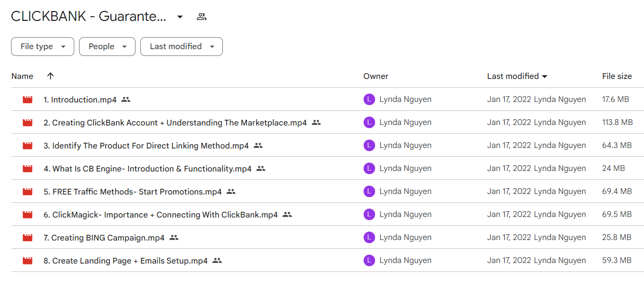Expand the folder title dropdown arrow
Viewport: 644px width, 285px height.
tap(180, 17)
